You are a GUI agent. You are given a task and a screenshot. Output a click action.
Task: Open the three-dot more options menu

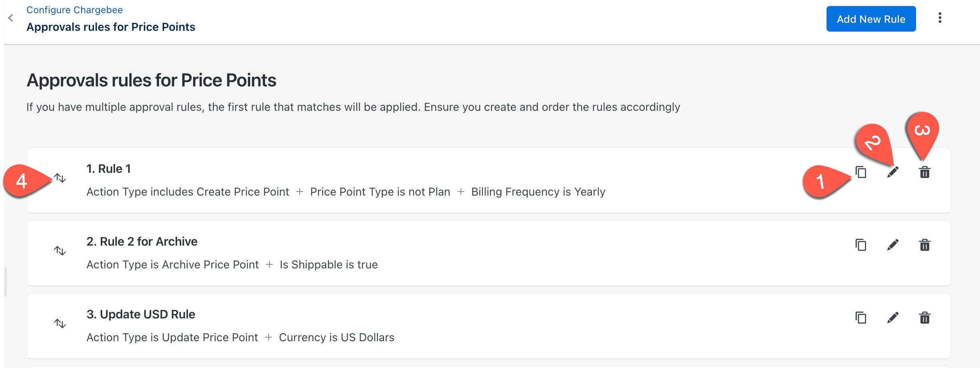940,18
